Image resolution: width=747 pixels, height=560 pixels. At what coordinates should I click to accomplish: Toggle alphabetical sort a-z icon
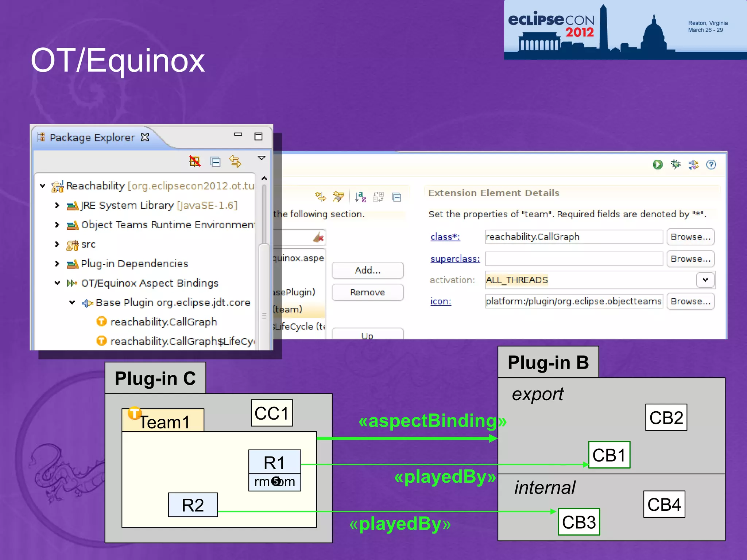coord(360,197)
